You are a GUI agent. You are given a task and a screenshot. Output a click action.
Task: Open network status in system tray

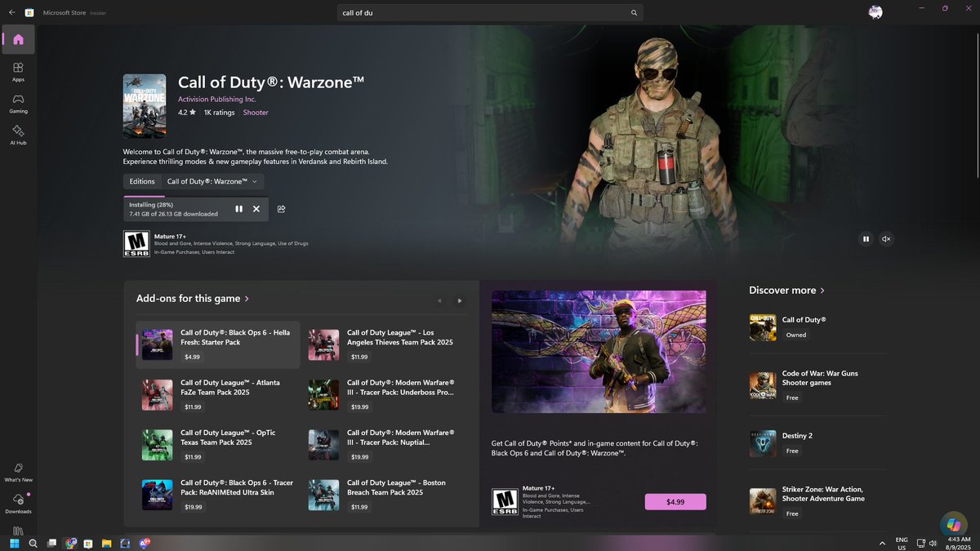(x=921, y=543)
